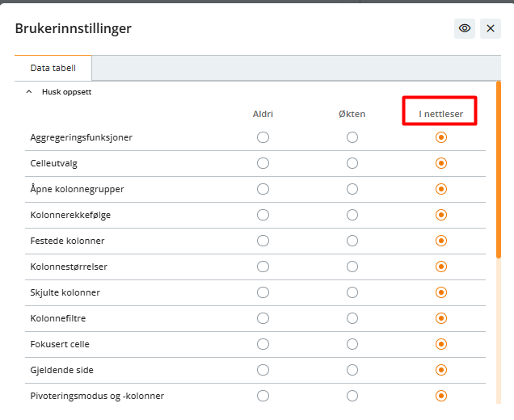Click the orange vertical scrollbar thumb
The height and width of the screenshot is (420, 514).
pyautogui.click(x=499, y=170)
